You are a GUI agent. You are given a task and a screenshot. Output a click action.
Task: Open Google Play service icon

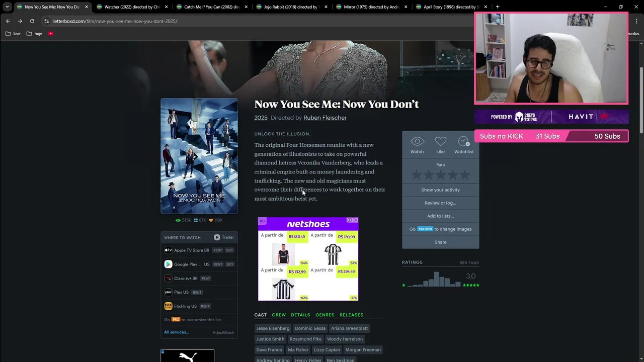(x=169, y=264)
